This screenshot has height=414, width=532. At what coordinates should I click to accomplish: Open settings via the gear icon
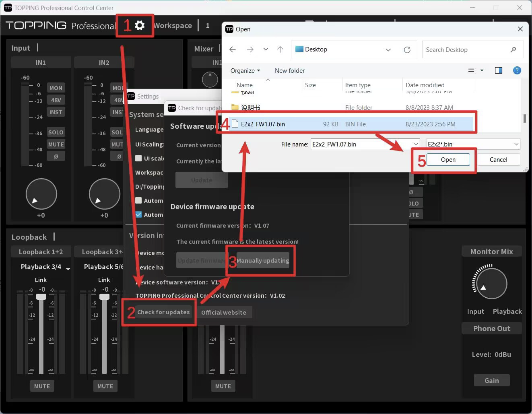pos(140,26)
